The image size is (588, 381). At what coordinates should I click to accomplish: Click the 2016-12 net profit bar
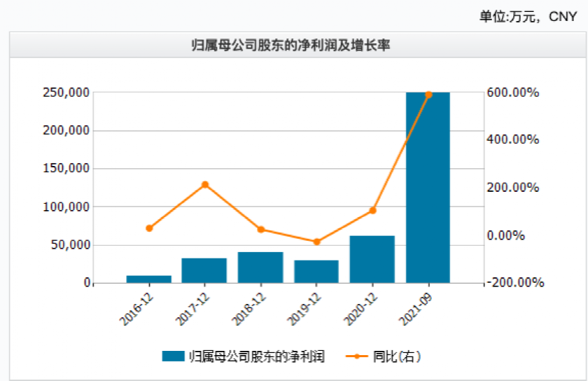[149, 279]
